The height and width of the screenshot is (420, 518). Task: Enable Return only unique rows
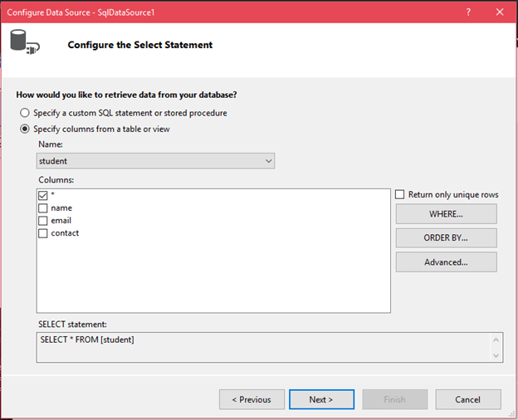click(x=400, y=194)
